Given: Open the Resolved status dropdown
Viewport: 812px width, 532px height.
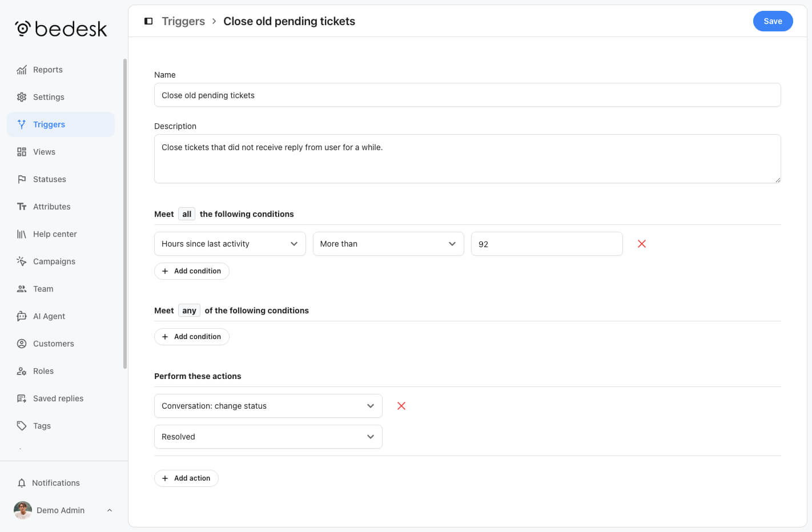Looking at the screenshot, I should pos(268,437).
